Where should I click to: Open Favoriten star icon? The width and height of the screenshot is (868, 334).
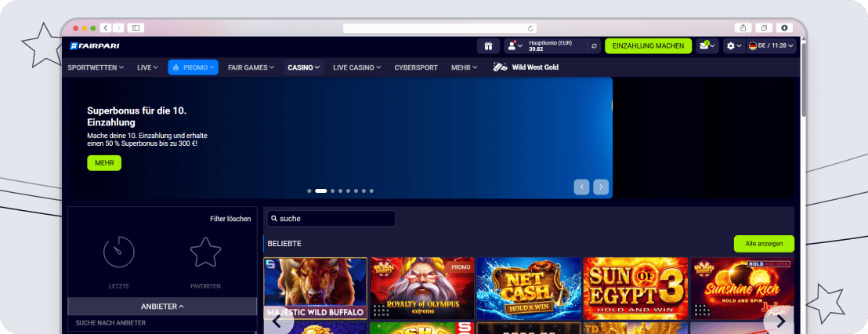tap(205, 252)
